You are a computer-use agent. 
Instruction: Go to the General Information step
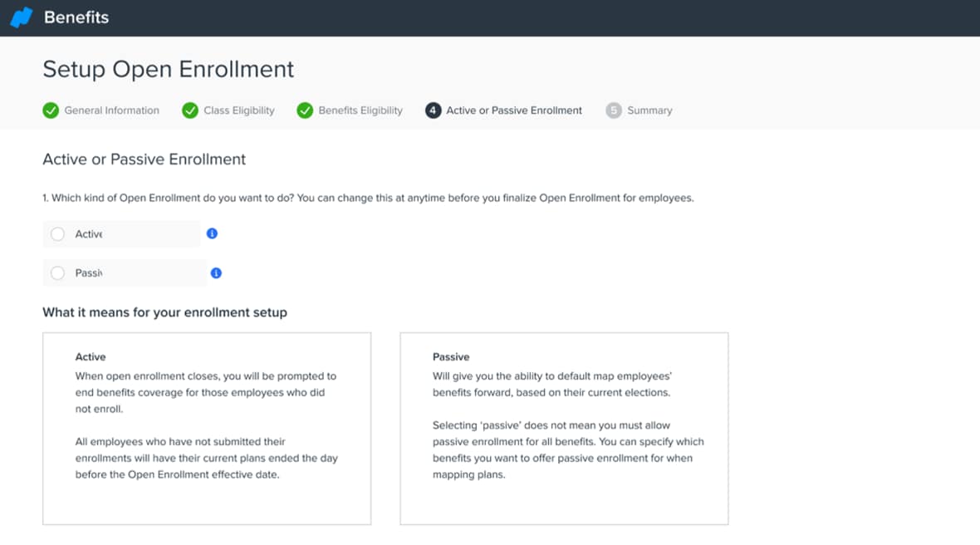(x=111, y=110)
